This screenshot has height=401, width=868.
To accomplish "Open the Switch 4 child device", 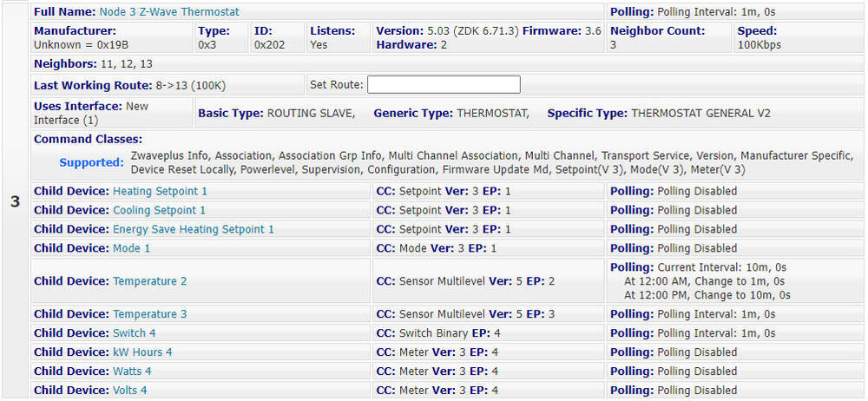I will (134, 333).
